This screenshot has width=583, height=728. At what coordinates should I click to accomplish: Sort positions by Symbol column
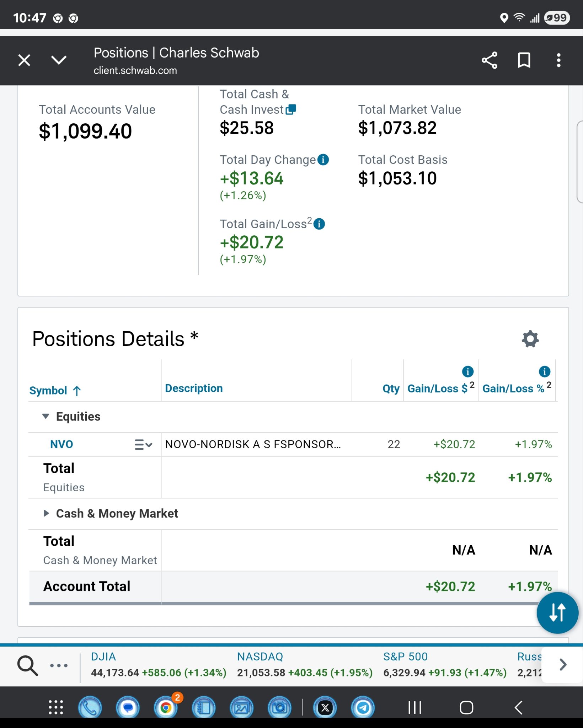pos(55,391)
